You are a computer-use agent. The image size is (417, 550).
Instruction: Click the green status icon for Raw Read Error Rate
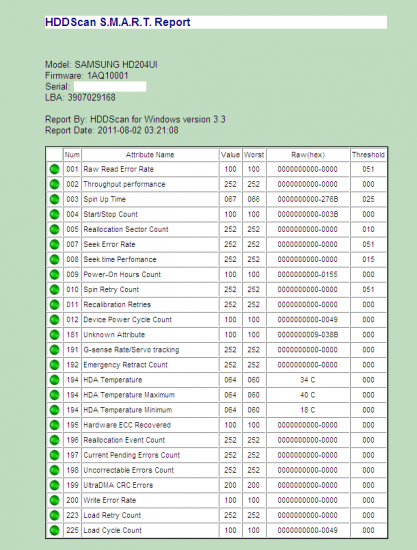click(54, 169)
